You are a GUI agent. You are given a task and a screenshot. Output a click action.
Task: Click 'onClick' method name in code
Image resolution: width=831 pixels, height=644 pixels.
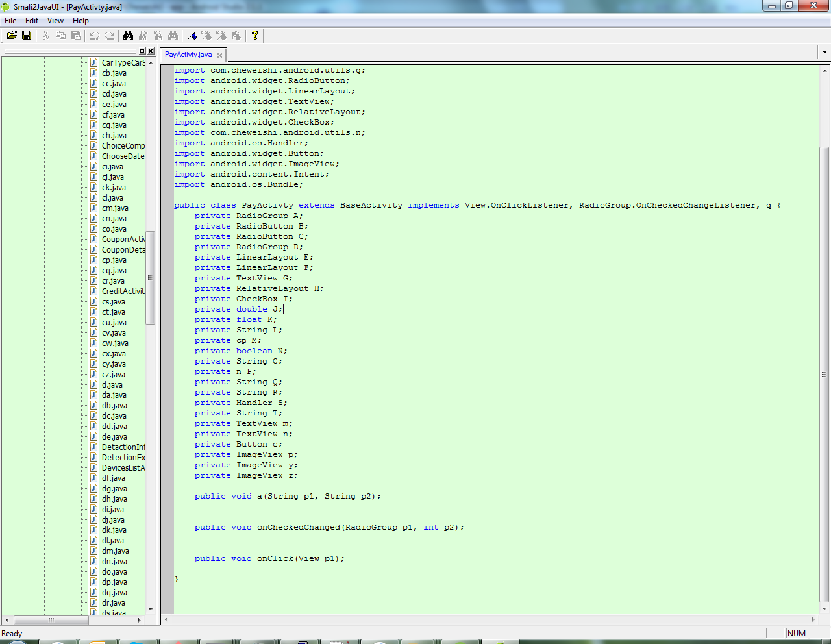tap(275, 558)
